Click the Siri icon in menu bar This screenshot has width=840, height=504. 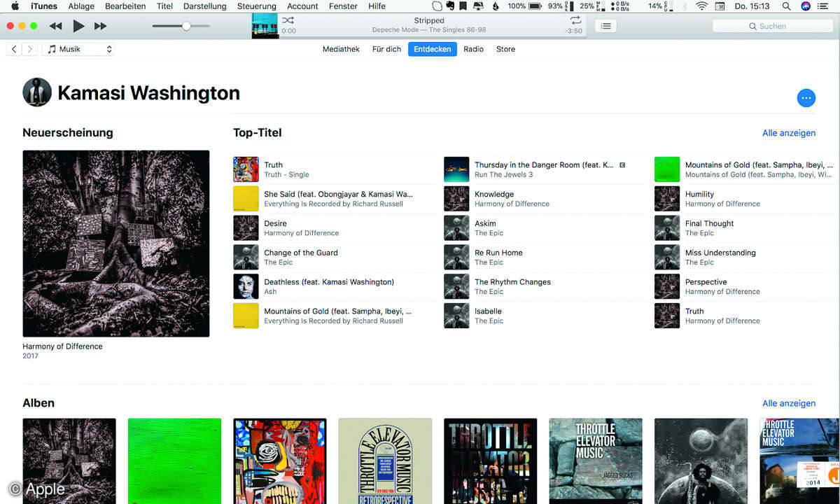806,6
